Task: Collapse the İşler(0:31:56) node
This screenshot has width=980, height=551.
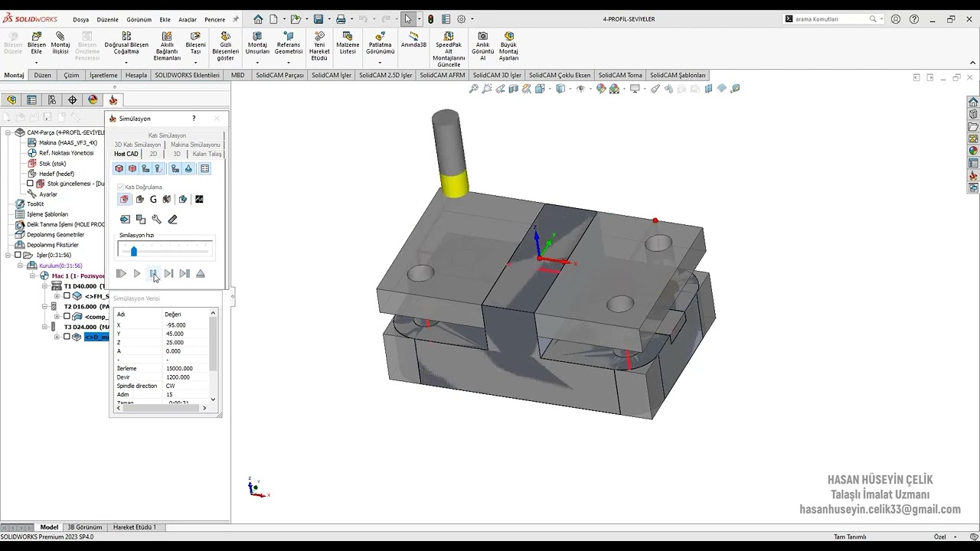Action: [x=8, y=256]
